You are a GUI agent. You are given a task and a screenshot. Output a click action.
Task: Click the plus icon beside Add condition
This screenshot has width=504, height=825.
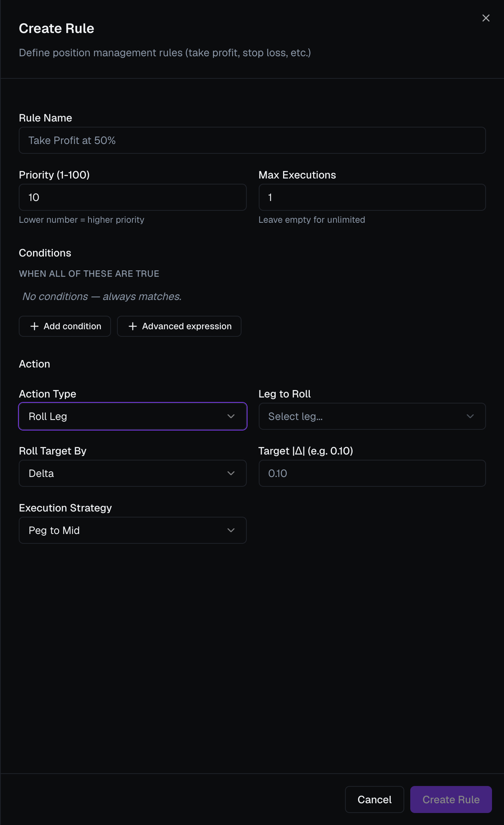coord(34,326)
